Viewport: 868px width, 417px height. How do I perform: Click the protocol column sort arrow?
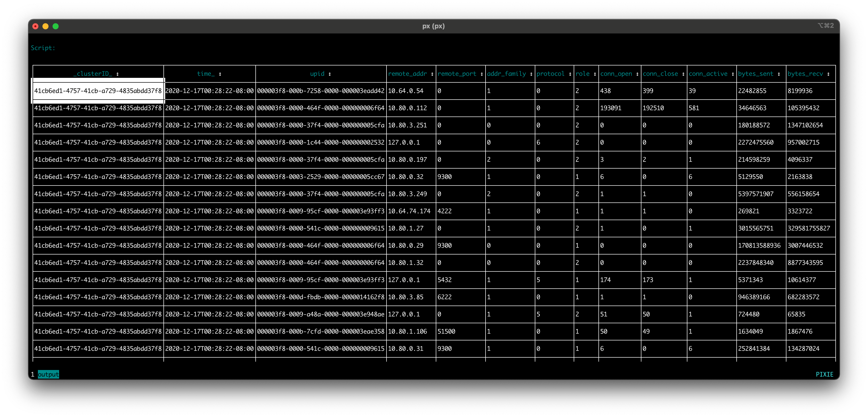click(570, 74)
